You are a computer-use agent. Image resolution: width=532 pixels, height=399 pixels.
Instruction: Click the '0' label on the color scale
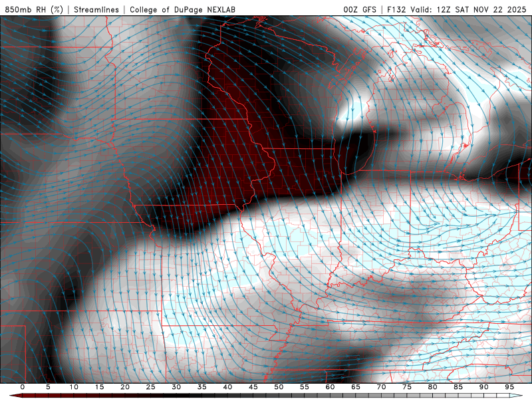click(x=23, y=387)
